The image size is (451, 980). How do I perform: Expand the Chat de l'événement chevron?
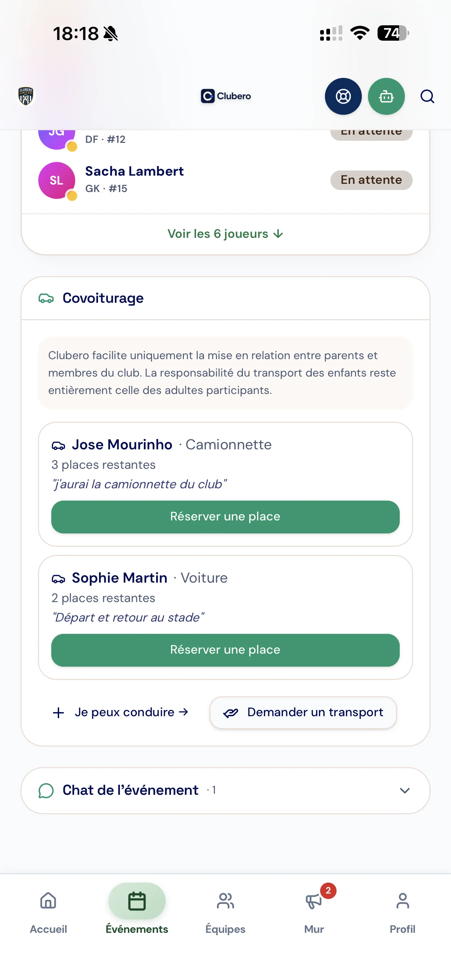pyautogui.click(x=405, y=791)
